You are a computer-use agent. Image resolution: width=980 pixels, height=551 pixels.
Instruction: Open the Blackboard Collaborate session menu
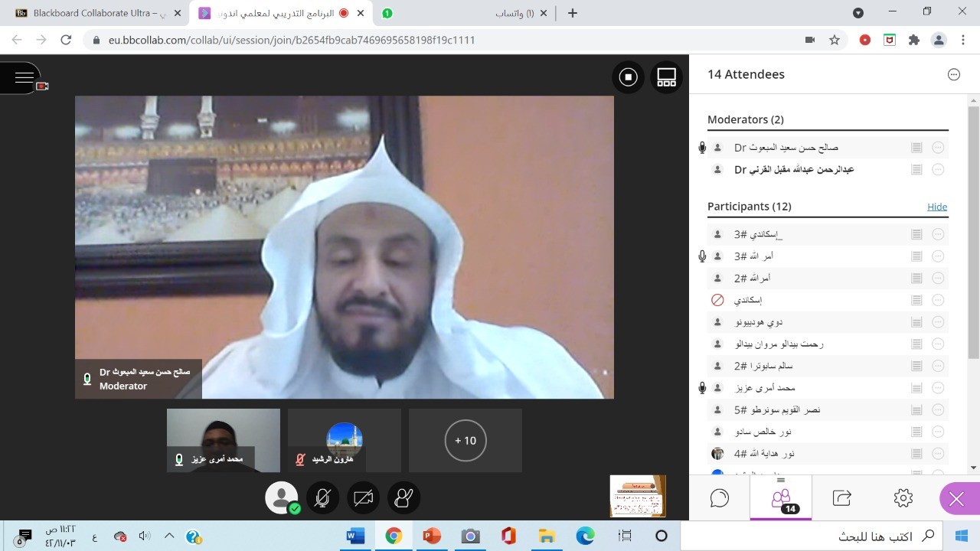click(x=24, y=77)
